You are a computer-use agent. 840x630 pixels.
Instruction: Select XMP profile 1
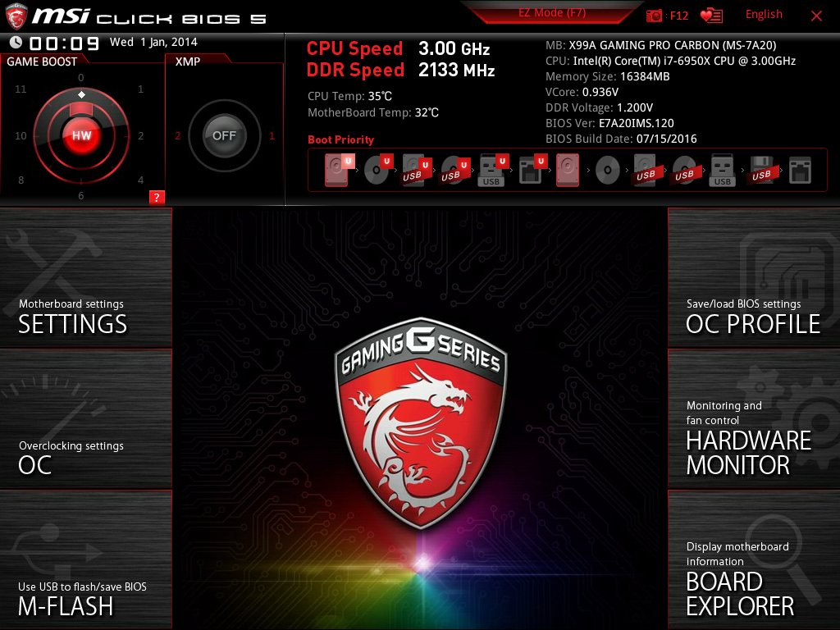point(272,135)
